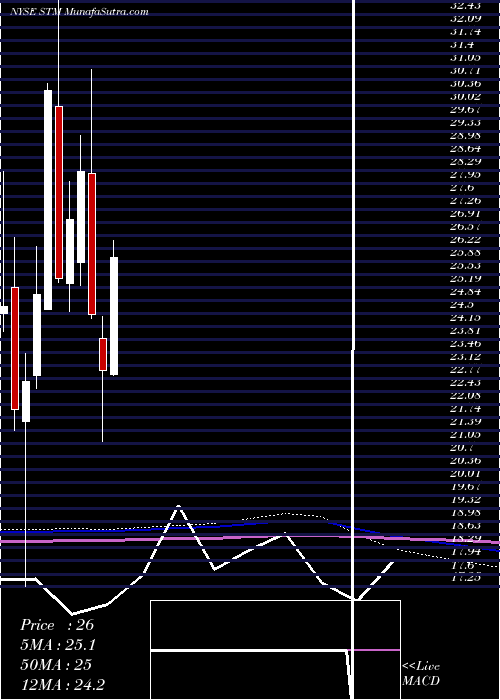Select the 28.64 price axis label
The height and width of the screenshot is (700, 500).
point(466,149)
